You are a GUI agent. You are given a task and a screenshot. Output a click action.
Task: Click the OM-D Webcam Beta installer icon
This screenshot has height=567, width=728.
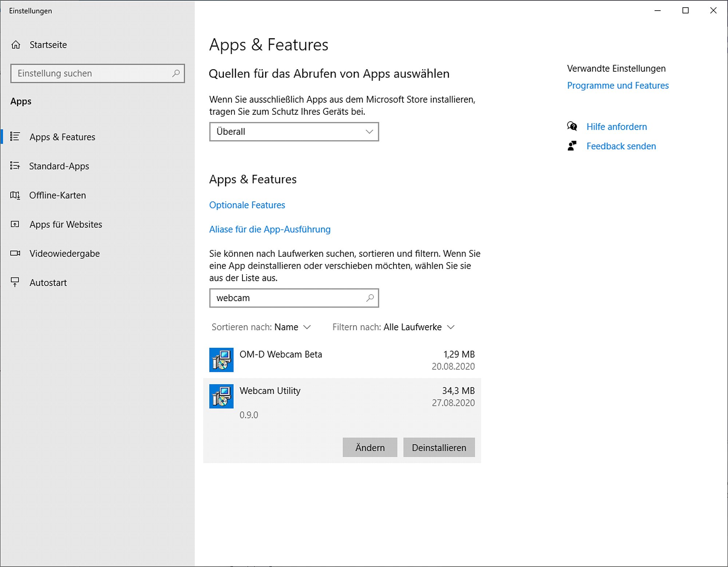[221, 360]
